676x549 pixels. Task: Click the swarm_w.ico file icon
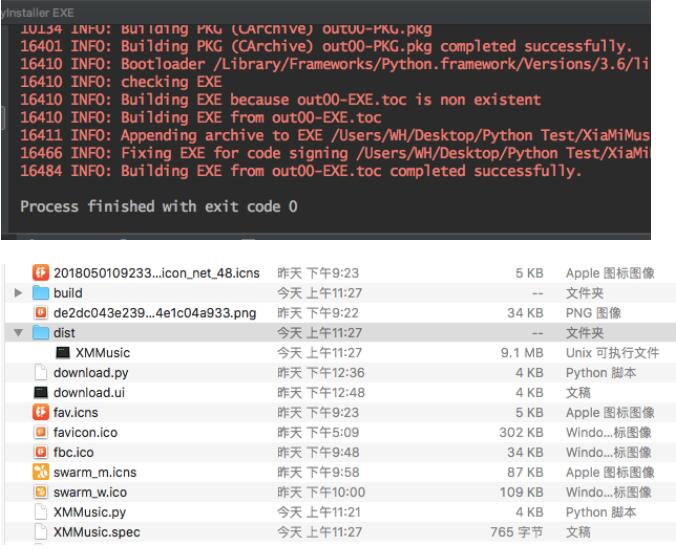[x=41, y=492]
